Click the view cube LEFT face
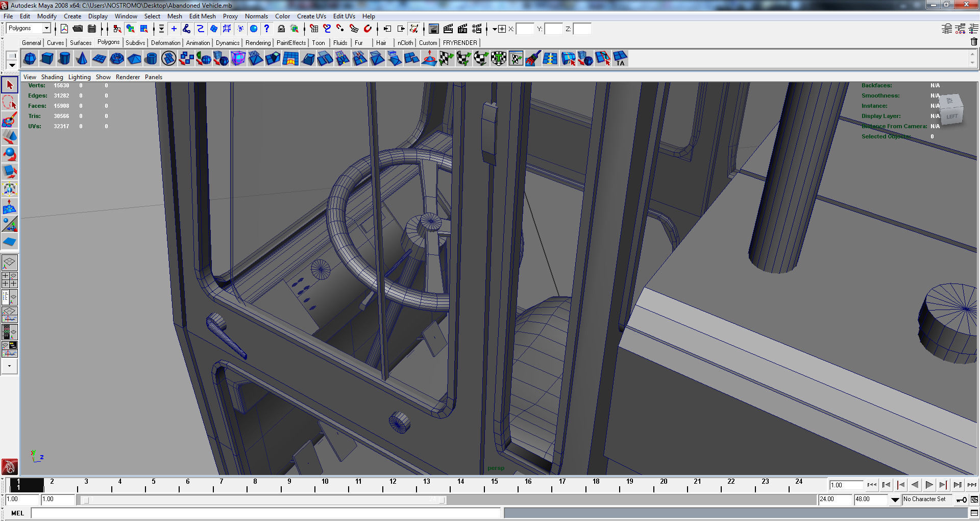The width and height of the screenshot is (980, 521). pos(952,116)
